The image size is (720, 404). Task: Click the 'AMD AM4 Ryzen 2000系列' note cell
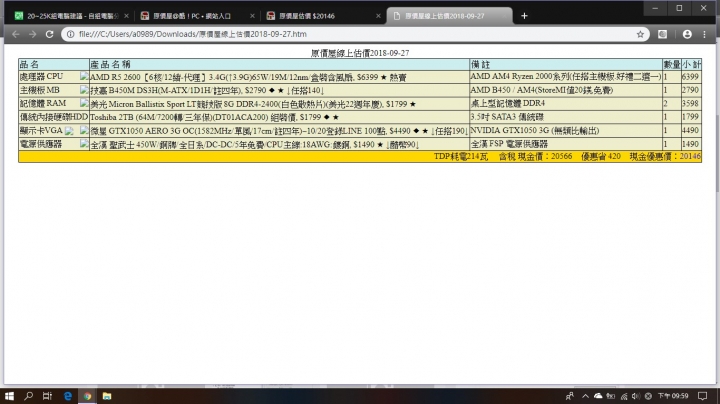(x=566, y=77)
